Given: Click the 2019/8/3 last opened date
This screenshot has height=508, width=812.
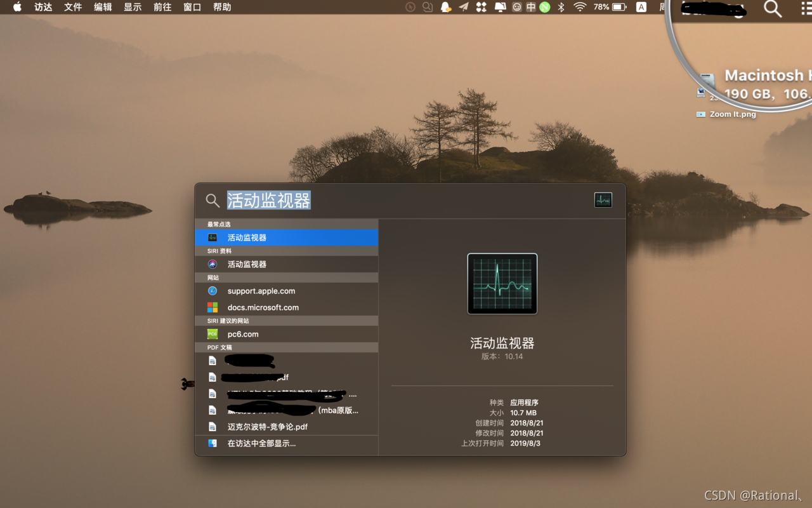Looking at the screenshot, I should pyautogui.click(x=525, y=443).
